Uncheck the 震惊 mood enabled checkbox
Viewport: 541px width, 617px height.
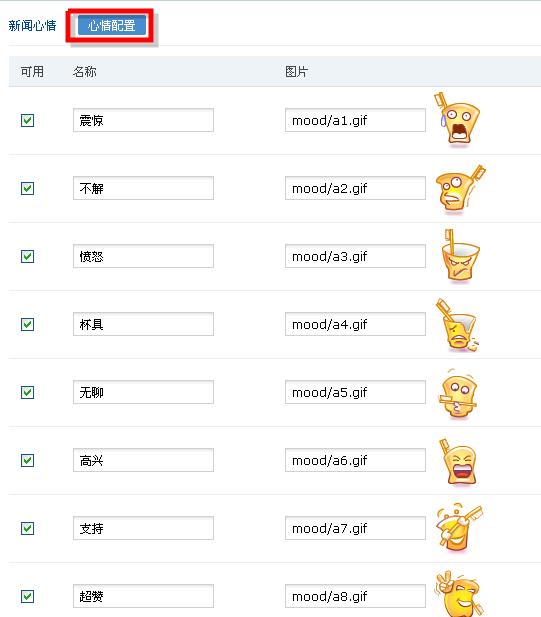(x=28, y=120)
